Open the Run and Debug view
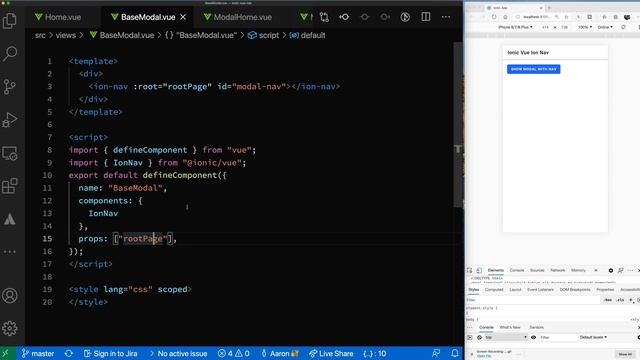 (10, 120)
